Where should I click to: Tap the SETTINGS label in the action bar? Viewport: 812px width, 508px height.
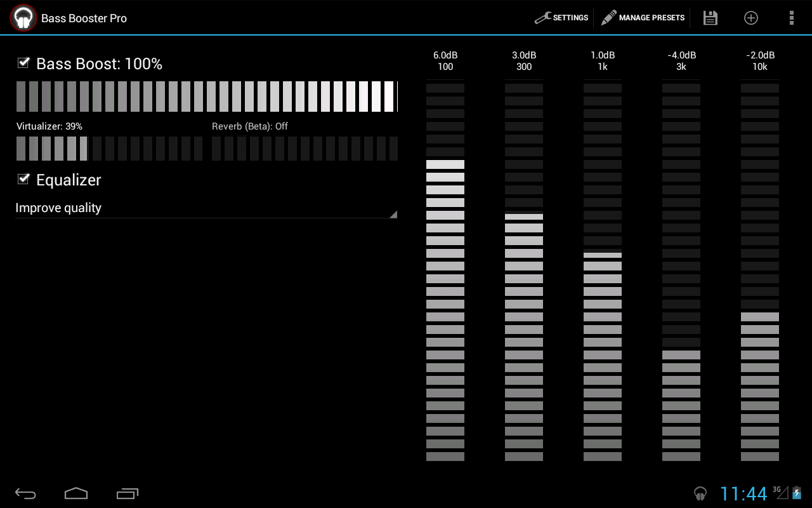571,18
